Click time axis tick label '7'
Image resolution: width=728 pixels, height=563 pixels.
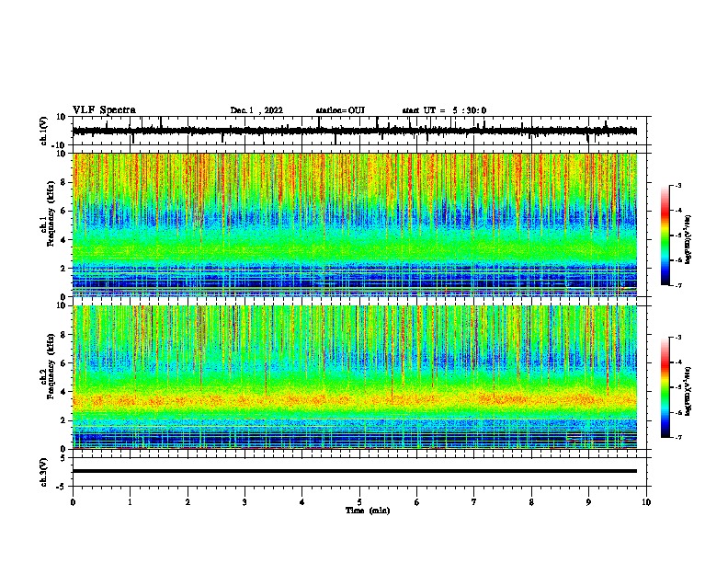click(474, 502)
